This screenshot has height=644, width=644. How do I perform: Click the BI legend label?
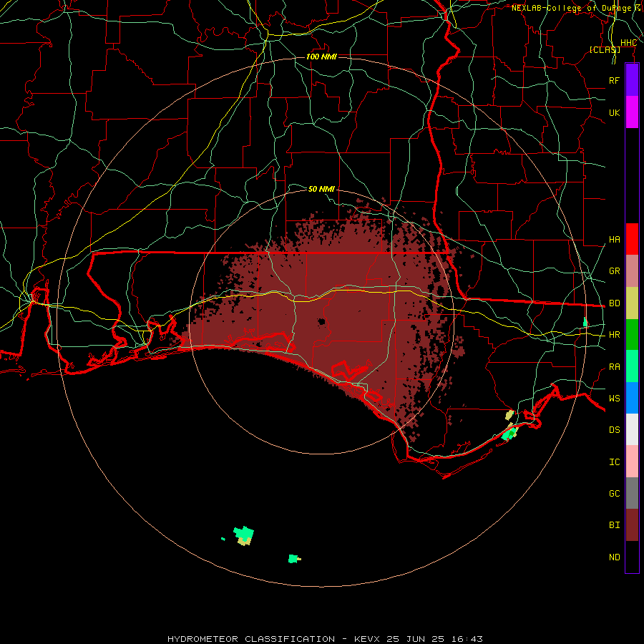[614, 525]
